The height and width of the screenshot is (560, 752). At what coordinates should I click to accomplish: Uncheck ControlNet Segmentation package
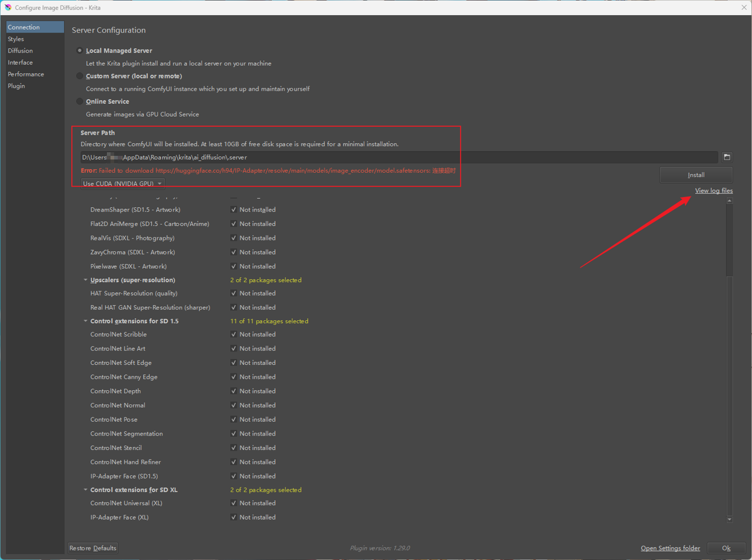point(233,434)
